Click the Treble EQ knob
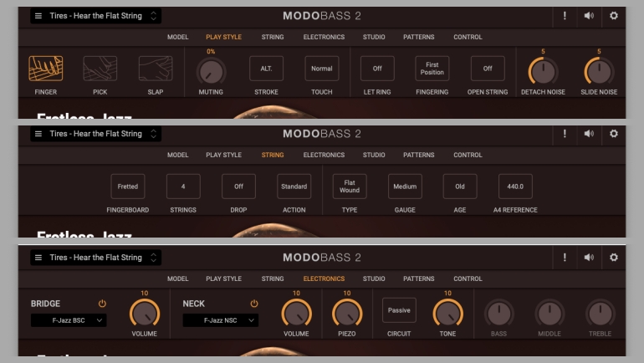The width and height of the screenshot is (644, 363). [x=600, y=314]
